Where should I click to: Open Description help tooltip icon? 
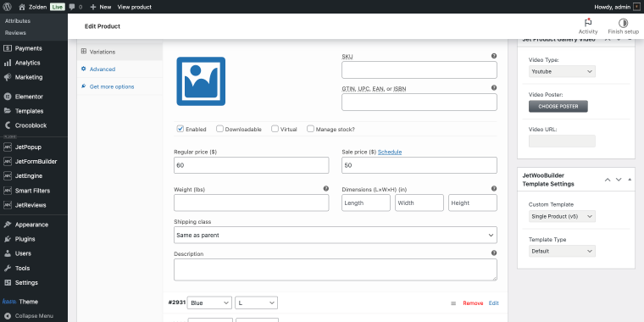[494, 253]
